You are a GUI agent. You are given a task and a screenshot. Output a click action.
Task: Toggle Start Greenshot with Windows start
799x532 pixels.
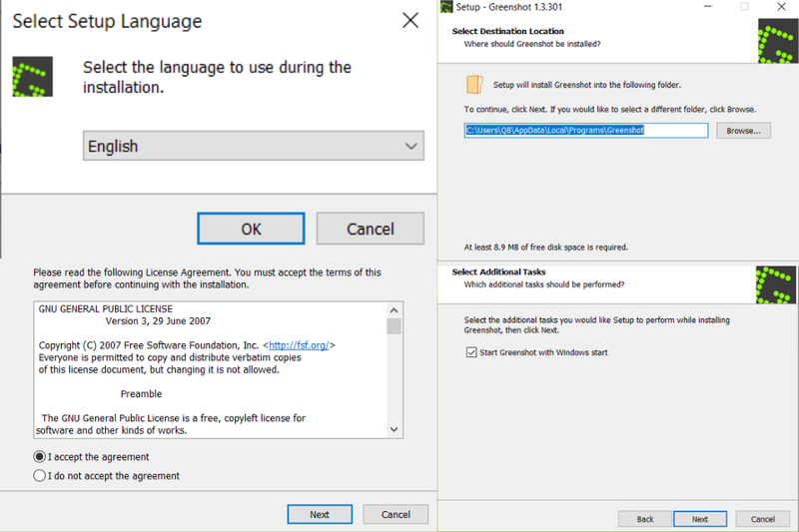pyautogui.click(x=471, y=352)
